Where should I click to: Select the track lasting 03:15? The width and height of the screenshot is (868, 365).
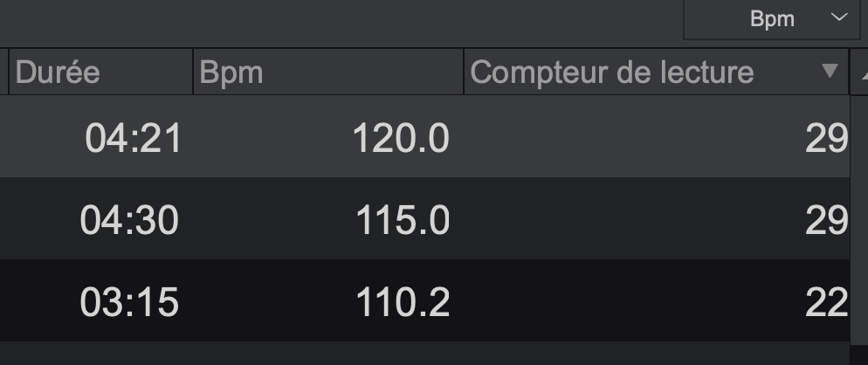129,302
